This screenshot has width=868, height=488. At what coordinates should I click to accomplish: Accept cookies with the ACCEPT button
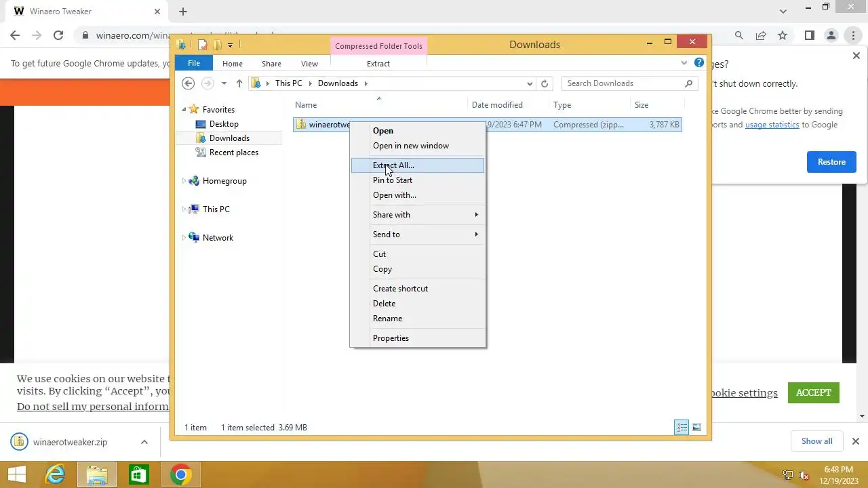(x=814, y=392)
